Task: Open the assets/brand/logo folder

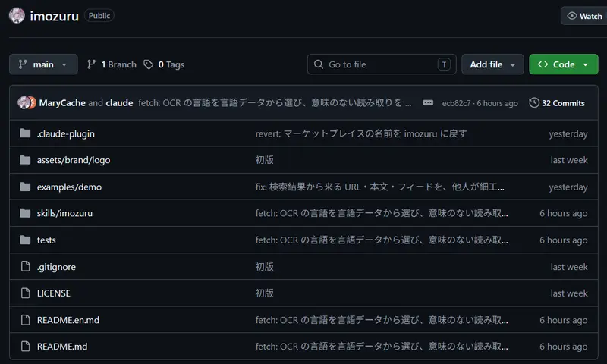Action: (x=74, y=160)
